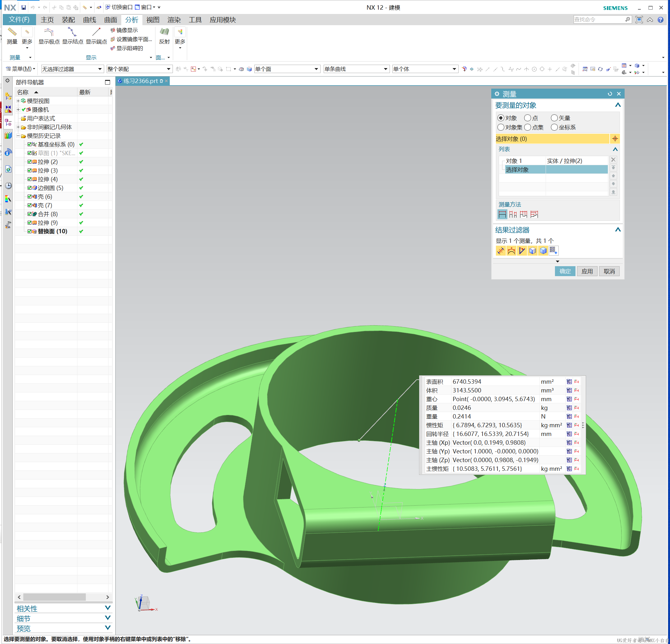
Task: Click the reset icon in Measure dialog
Action: click(x=609, y=94)
